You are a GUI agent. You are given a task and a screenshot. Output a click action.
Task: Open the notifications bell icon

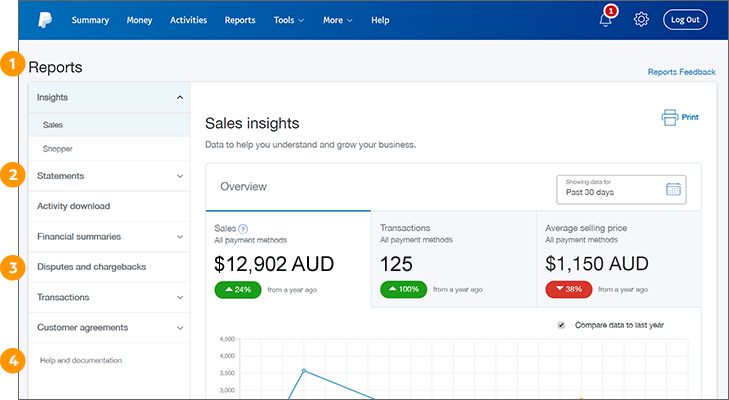(x=605, y=20)
